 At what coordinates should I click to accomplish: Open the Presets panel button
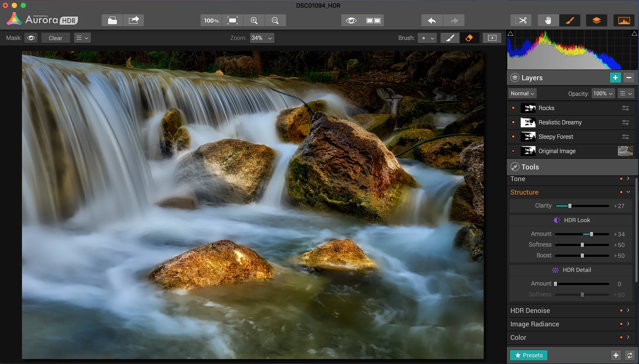tap(529, 355)
